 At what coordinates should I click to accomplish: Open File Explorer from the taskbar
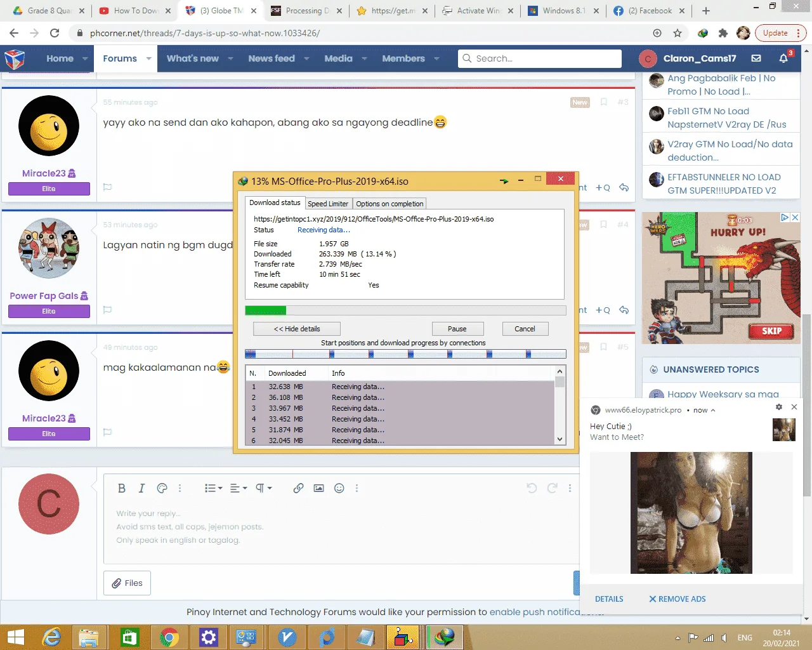tap(89, 637)
